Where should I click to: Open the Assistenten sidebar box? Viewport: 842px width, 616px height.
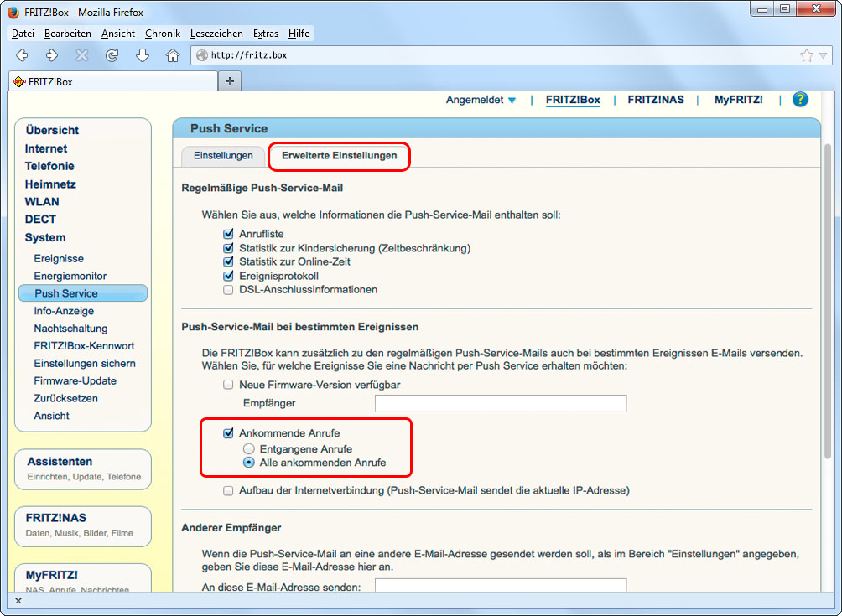click(x=83, y=469)
